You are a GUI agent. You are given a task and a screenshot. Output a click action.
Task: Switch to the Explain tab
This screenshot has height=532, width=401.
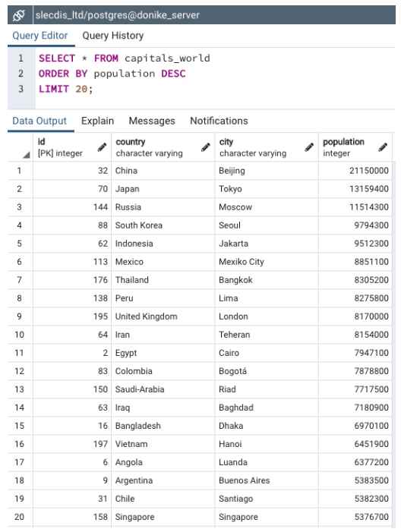click(97, 121)
